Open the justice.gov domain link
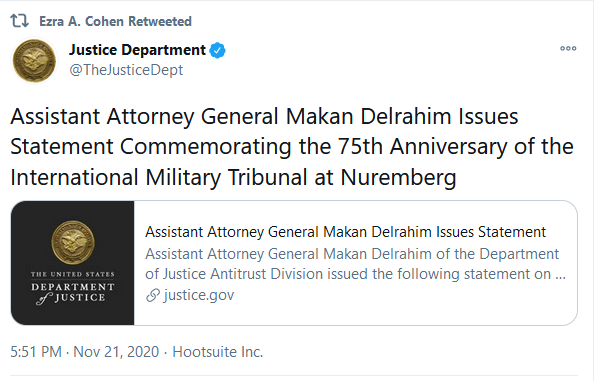Image resolution: width=597 pixels, height=381 pixels. pyautogui.click(x=199, y=295)
